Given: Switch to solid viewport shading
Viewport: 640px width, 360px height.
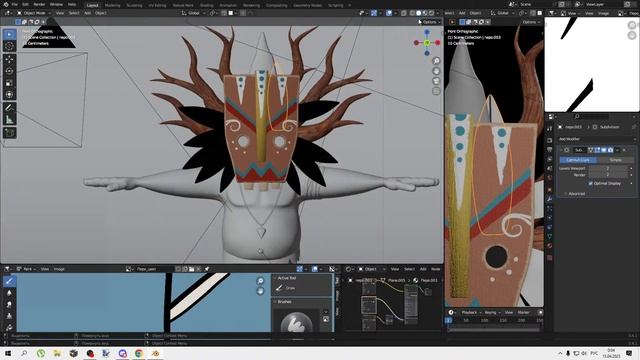Looking at the screenshot, I should click(418, 13).
